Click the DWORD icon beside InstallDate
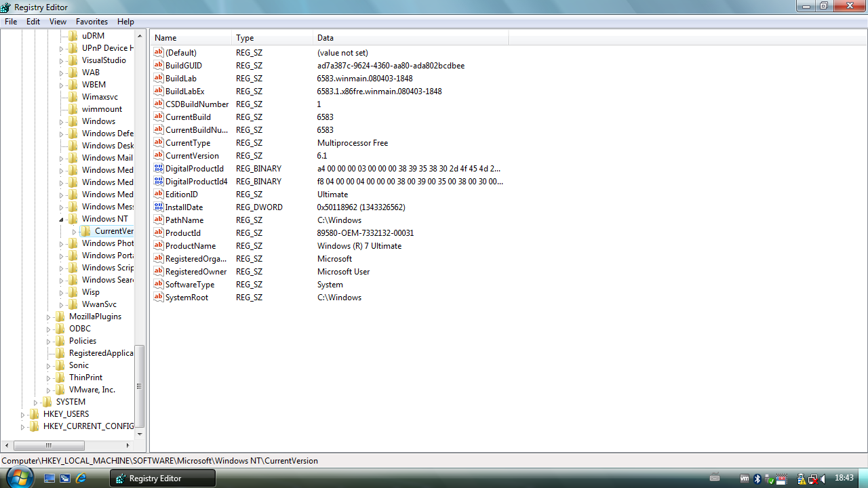 click(159, 207)
